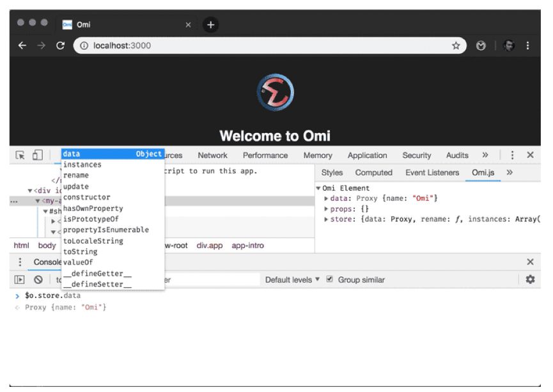Choose 'toLocaleString' autocomplete suggestion

coord(113,240)
